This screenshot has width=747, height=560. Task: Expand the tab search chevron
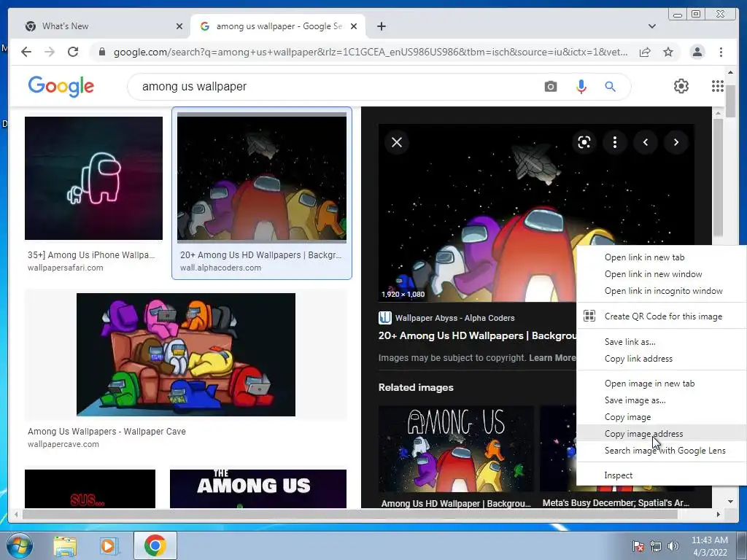pyautogui.click(x=652, y=26)
